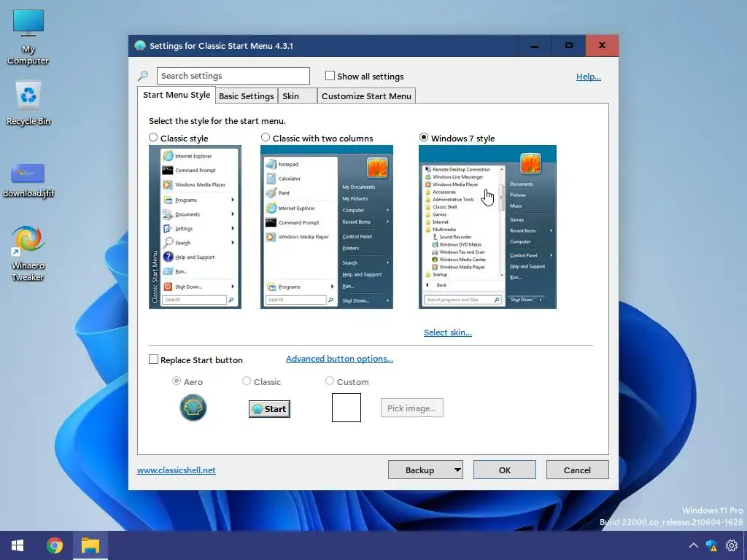Viewport: 747px width, 560px height.
Task: Close the Classic Start Menu settings window
Action: pos(602,46)
